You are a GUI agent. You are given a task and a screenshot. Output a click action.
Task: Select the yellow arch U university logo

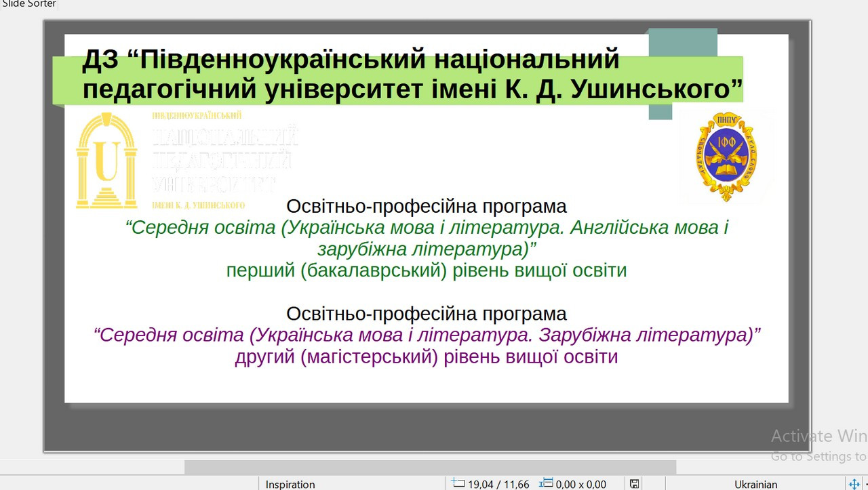click(x=106, y=161)
